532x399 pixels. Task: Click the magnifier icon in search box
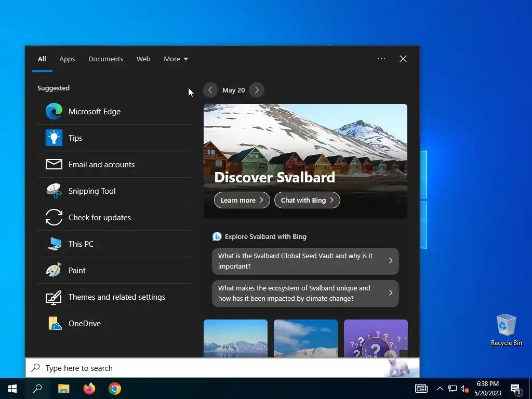click(x=36, y=368)
